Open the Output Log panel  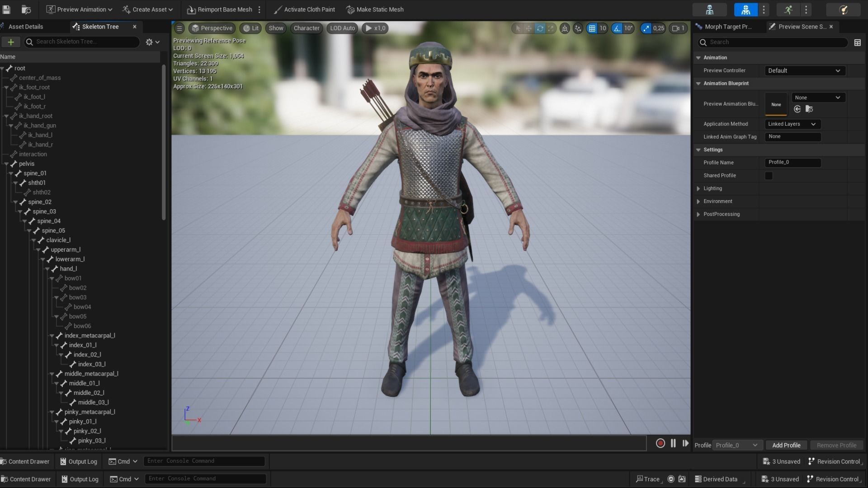point(79,462)
